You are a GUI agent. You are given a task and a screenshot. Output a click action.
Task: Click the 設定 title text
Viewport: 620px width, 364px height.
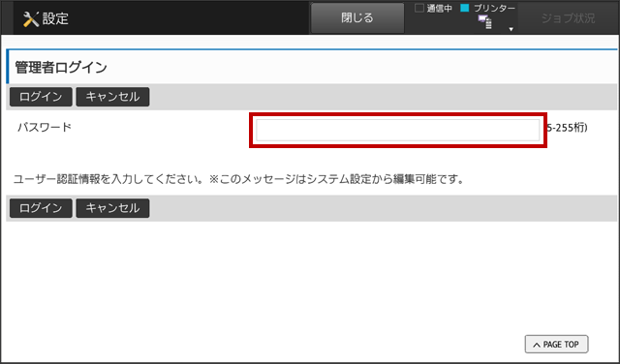point(55,18)
